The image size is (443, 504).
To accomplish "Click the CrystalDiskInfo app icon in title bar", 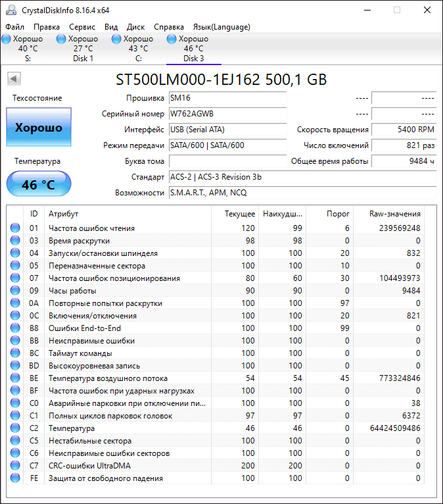I will point(11,10).
